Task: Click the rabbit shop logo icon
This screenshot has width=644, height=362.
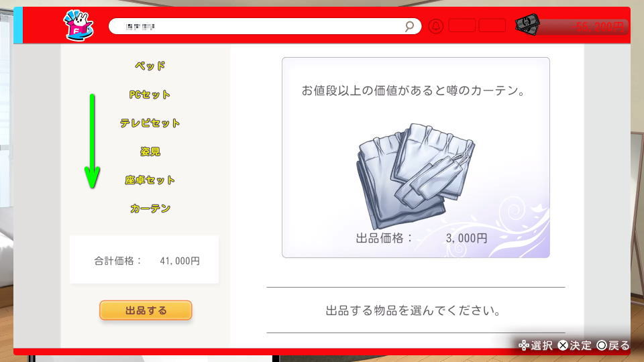Action: 78,25
